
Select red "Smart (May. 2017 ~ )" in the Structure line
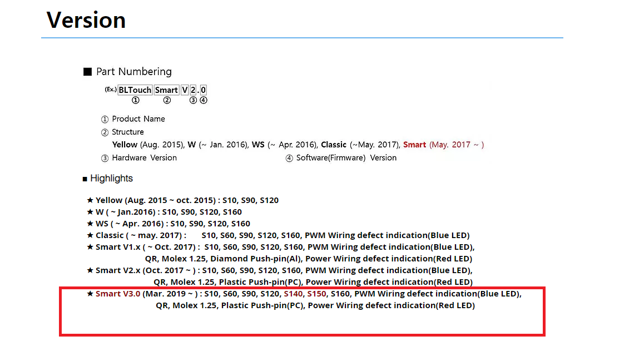pyautogui.click(x=444, y=145)
